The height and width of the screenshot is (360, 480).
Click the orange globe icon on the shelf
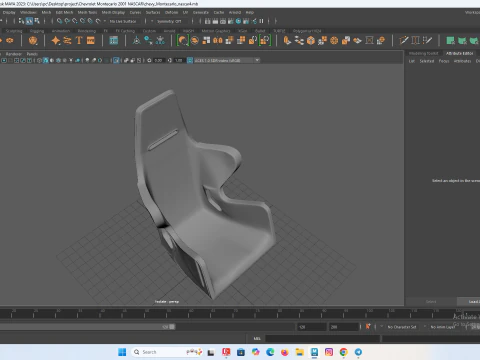(33, 41)
